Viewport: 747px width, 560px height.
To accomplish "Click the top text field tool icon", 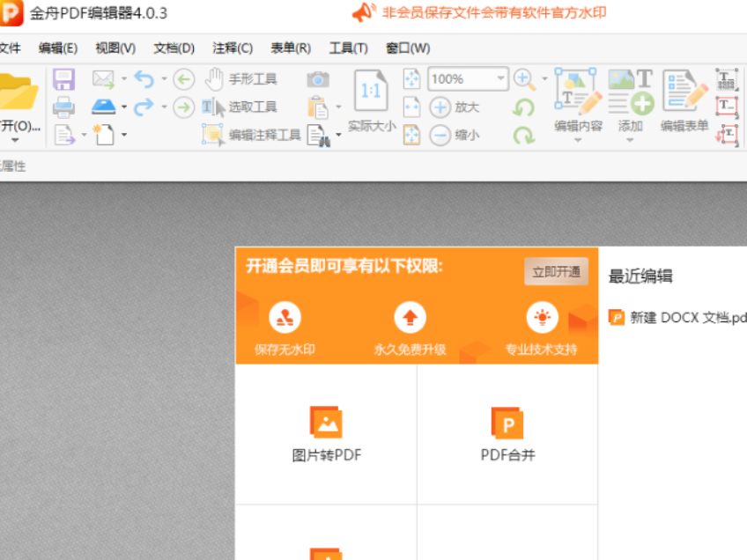I will pyautogui.click(x=727, y=79).
